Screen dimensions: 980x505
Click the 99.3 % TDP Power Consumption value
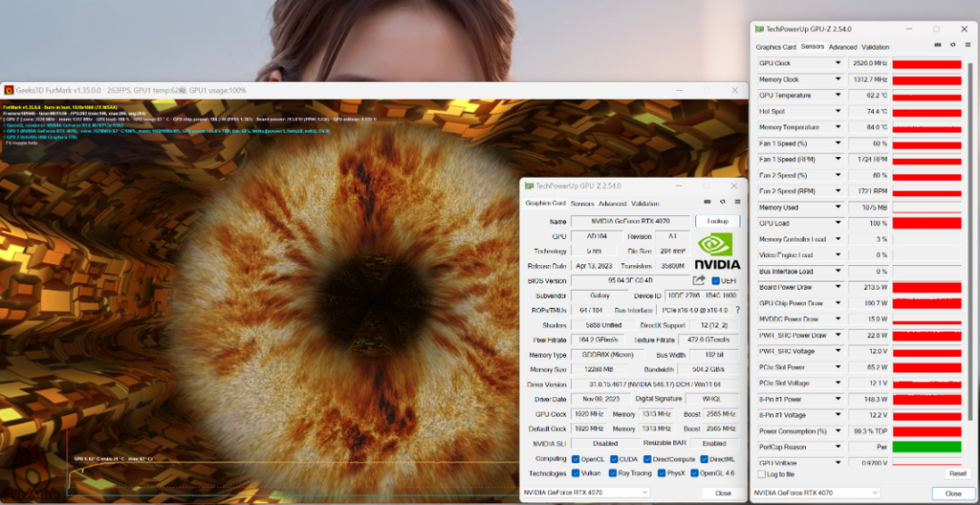pyautogui.click(x=868, y=431)
